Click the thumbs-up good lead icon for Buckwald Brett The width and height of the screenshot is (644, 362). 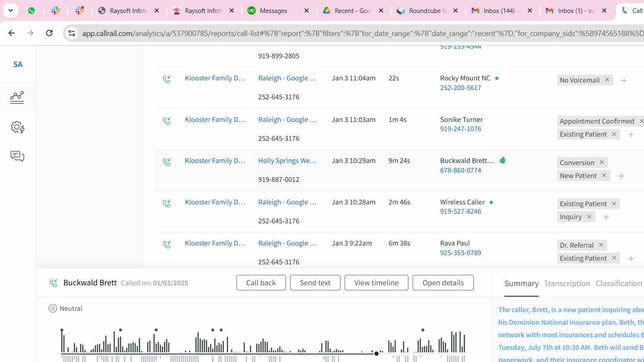(502, 160)
